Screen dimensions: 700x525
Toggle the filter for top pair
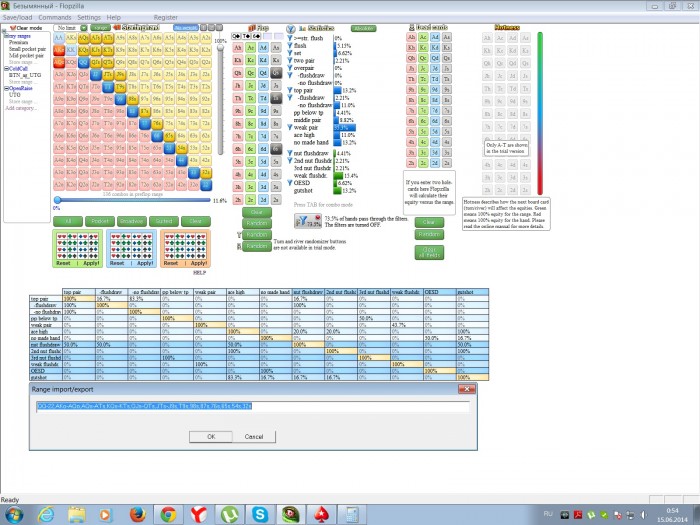tap(290, 90)
